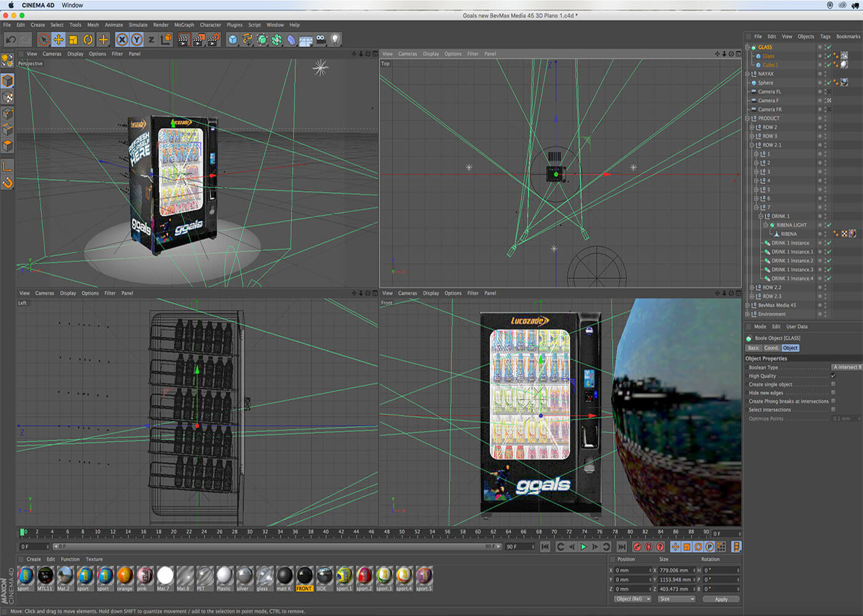Open Edit Render Settings clapperboard with gear

pos(213,39)
